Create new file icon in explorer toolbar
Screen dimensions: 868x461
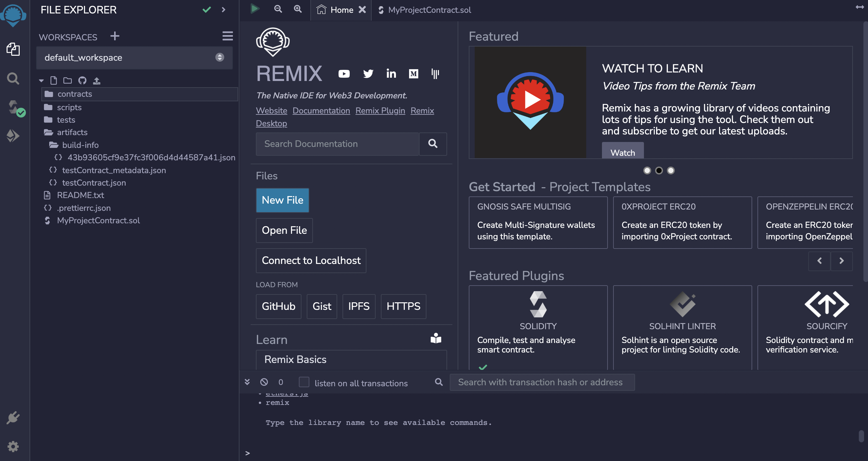tap(53, 80)
